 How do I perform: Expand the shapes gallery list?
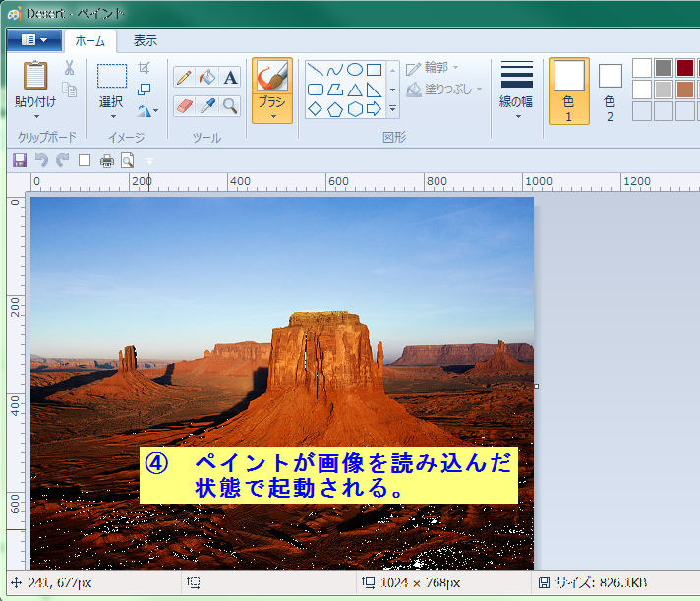(392, 109)
